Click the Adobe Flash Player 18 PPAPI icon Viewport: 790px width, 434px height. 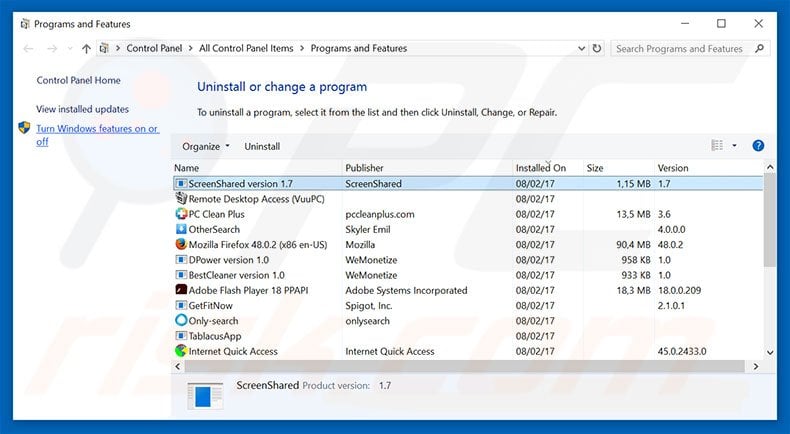[181, 290]
